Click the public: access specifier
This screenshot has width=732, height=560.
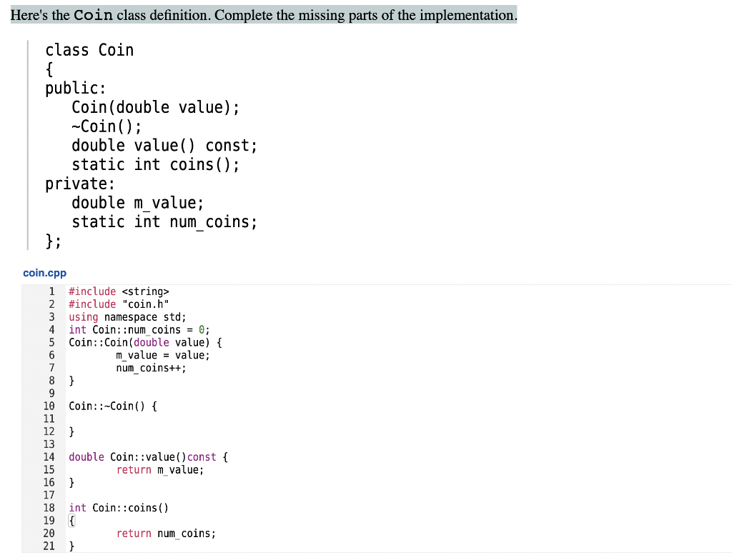pyautogui.click(x=75, y=88)
